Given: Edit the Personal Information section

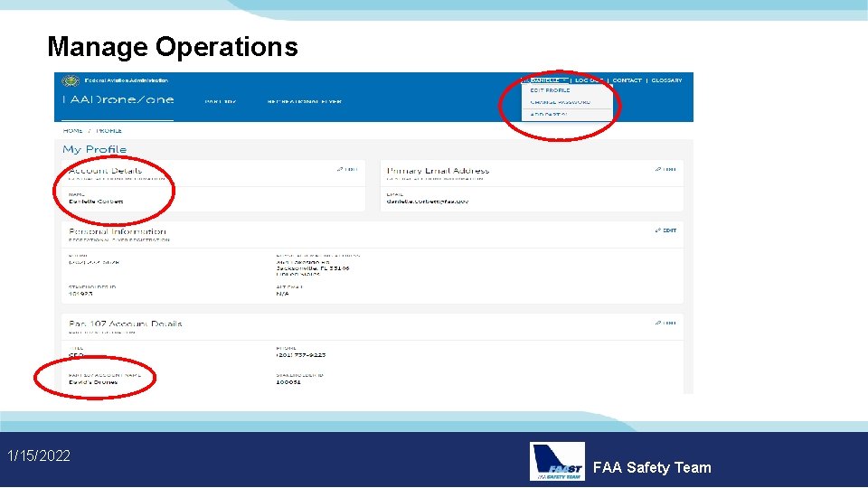Looking at the screenshot, I should 665,230.
